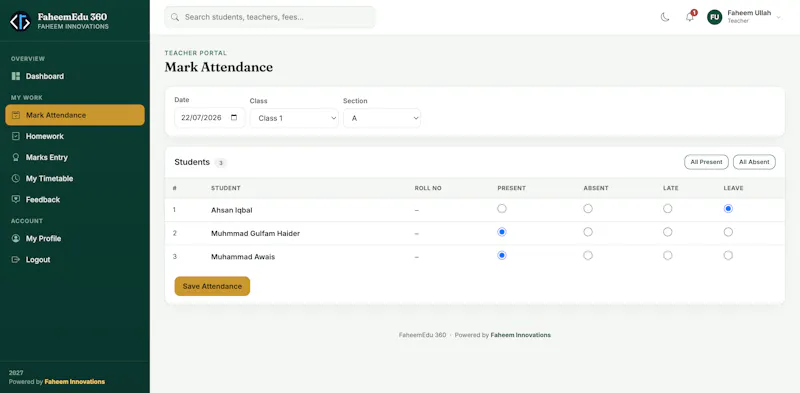Open My Profile in the sidebar
The width and height of the screenshot is (800, 393).
pyautogui.click(x=75, y=238)
